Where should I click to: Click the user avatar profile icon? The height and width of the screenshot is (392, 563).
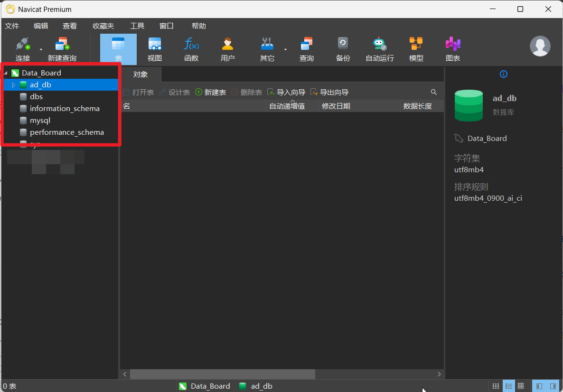(540, 46)
